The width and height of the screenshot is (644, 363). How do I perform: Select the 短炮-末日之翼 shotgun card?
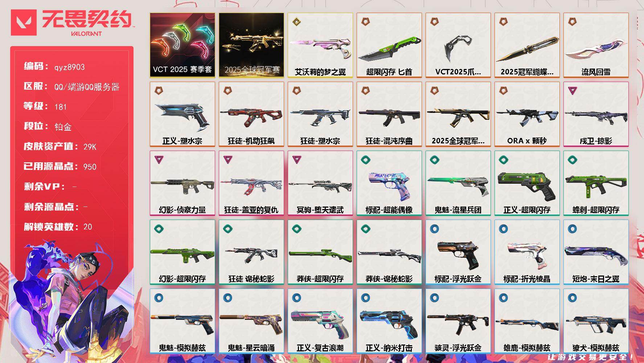(596, 252)
